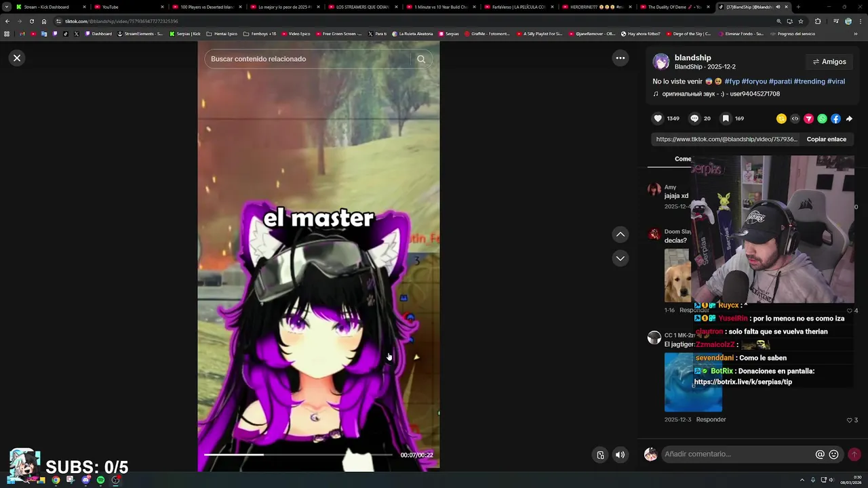Open the three-dots more options menu
This screenshot has height=488, width=868.
(x=620, y=58)
